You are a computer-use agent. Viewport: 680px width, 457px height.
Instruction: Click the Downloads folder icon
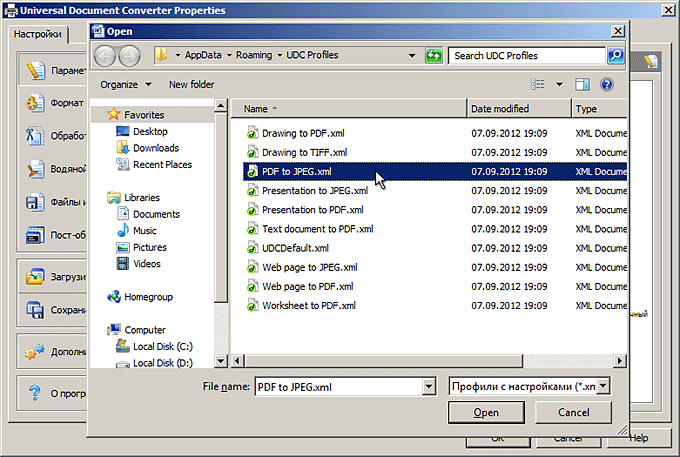tap(123, 147)
